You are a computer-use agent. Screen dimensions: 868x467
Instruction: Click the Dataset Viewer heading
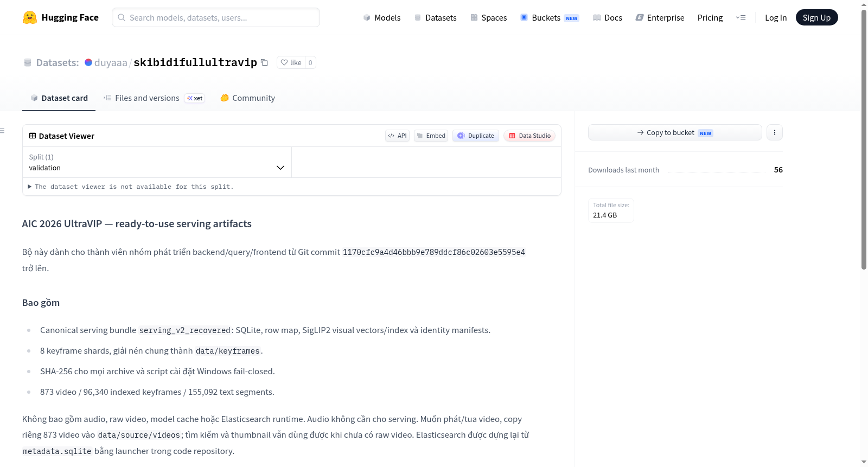(62, 136)
